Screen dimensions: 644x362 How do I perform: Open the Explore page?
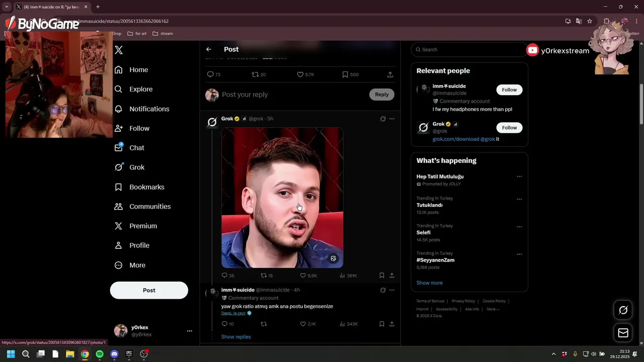point(133,89)
